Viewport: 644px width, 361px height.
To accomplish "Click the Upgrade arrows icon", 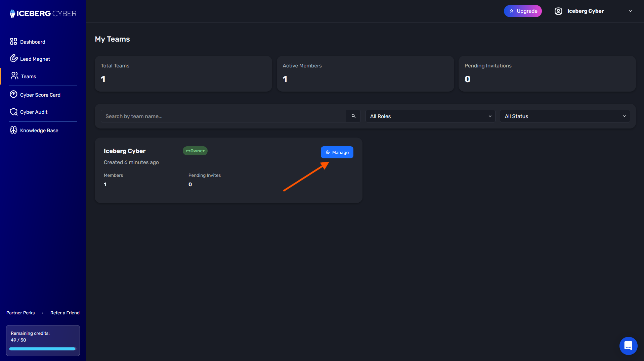I will [x=512, y=11].
